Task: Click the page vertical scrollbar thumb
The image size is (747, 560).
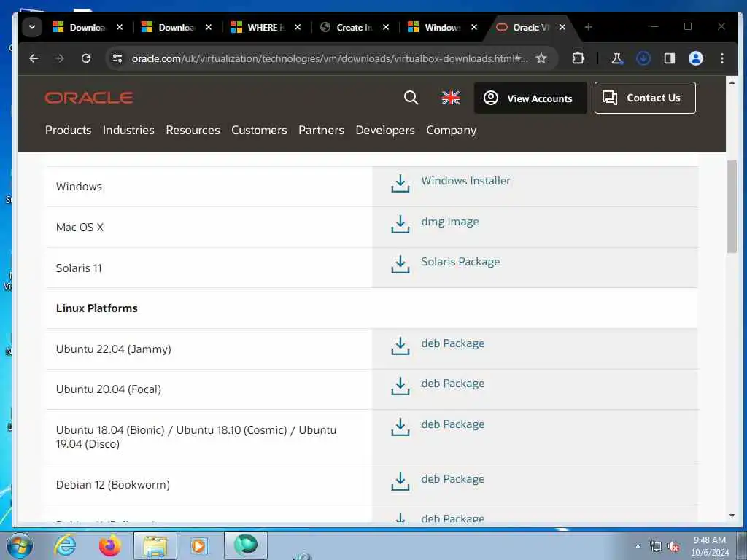Action: [x=732, y=206]
